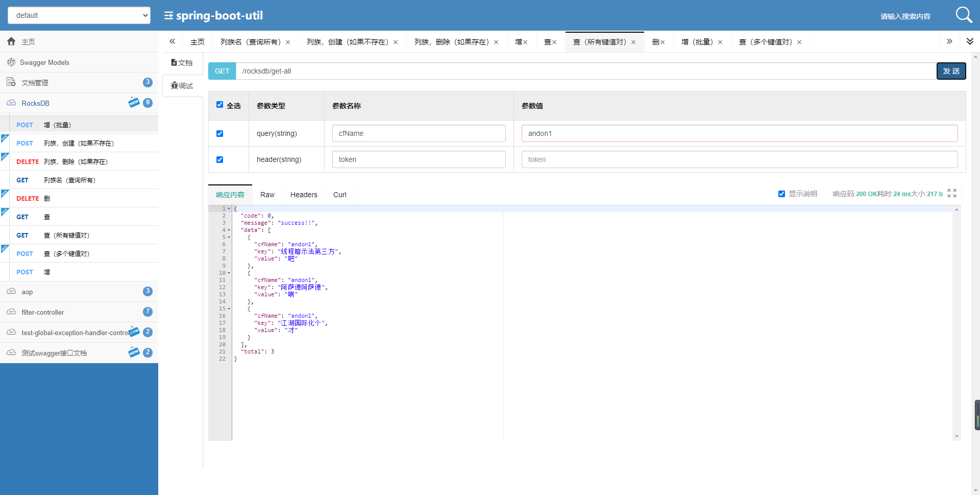The height and width of the screenshot is (495, 980).
Task: Expand response viewer to fullscreen
Action: pos(952,193)
